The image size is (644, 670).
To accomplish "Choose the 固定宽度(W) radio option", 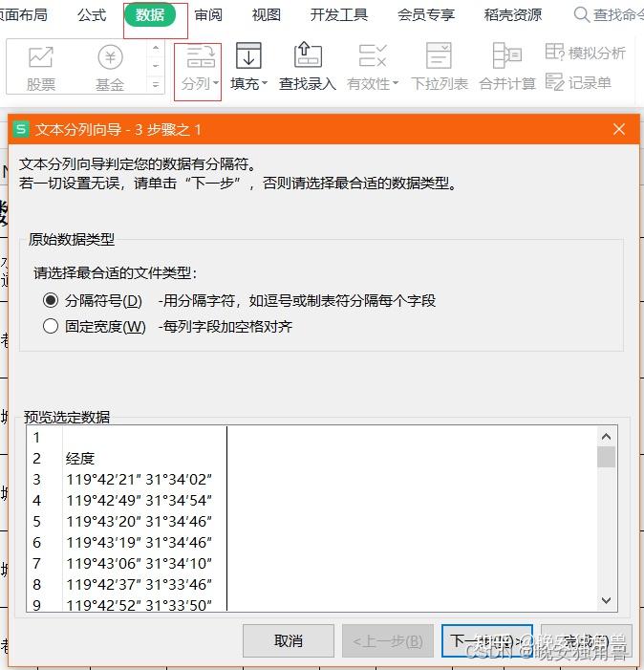I will click(x=51, y=327).
